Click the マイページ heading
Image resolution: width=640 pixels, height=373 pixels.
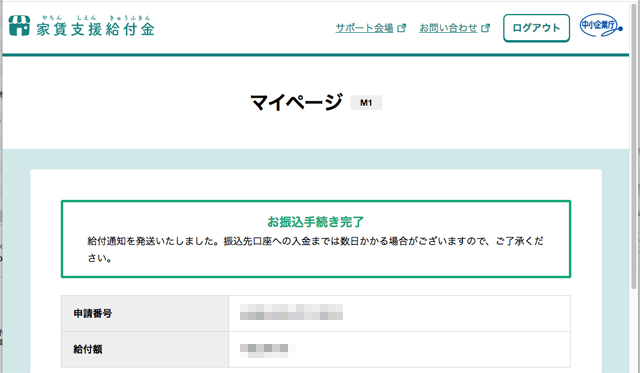pos(296,102)
